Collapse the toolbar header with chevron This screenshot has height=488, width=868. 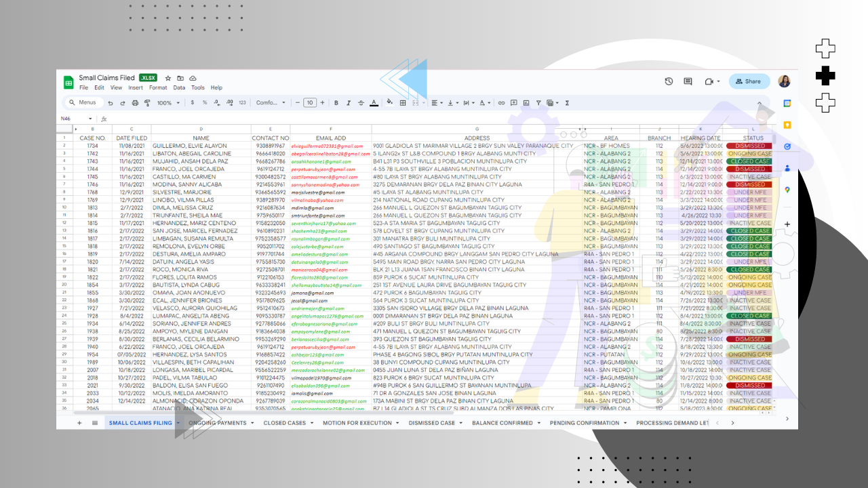(759, 103)
